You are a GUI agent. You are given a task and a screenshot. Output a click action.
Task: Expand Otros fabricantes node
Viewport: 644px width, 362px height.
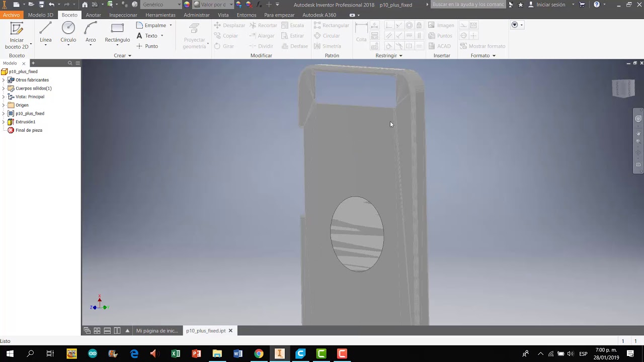coord(4,80)
